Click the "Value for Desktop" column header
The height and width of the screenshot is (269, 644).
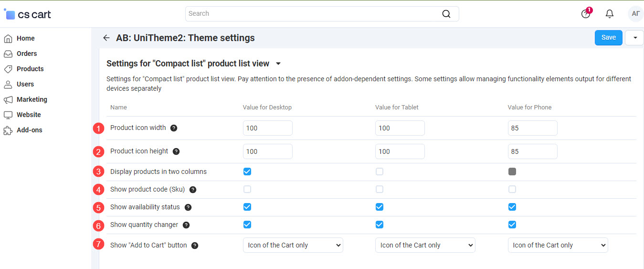point(267,108)
